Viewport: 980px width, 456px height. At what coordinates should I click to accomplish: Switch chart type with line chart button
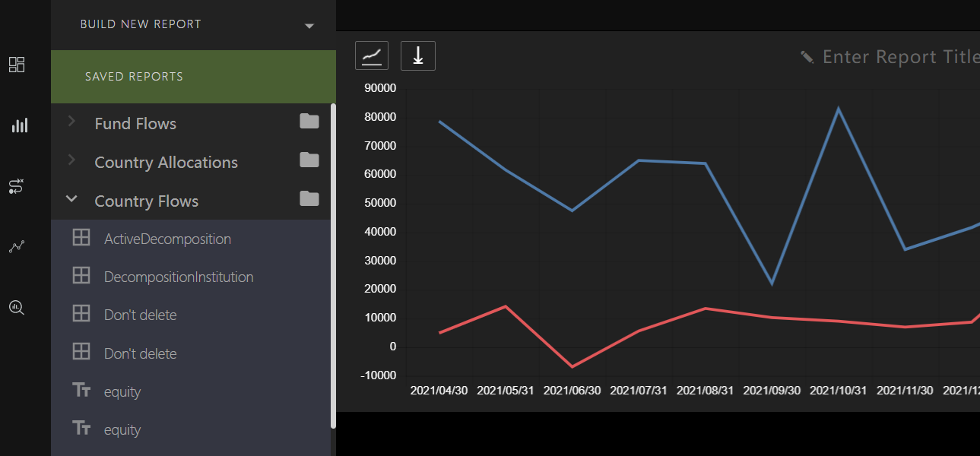372,55
